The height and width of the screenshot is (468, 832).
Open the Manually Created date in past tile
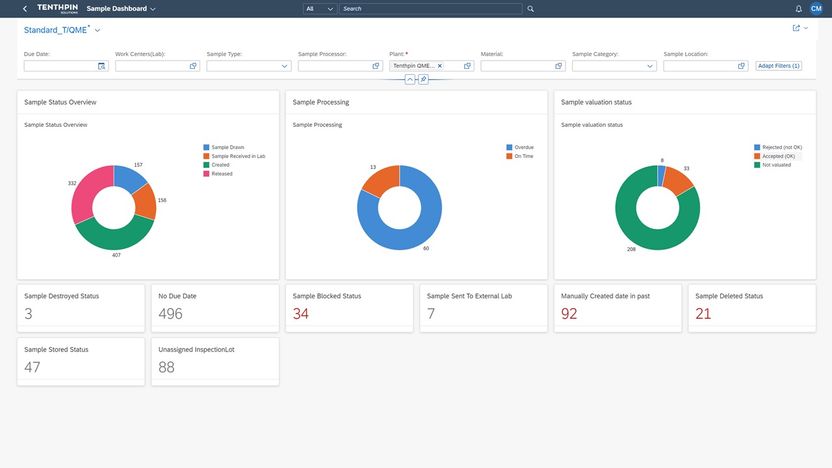618,308
